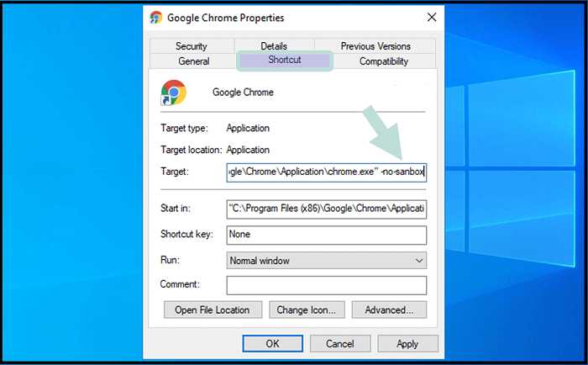Click the Start in path field
The height and width of the screenshot is (365, 588).
point(326,209)
